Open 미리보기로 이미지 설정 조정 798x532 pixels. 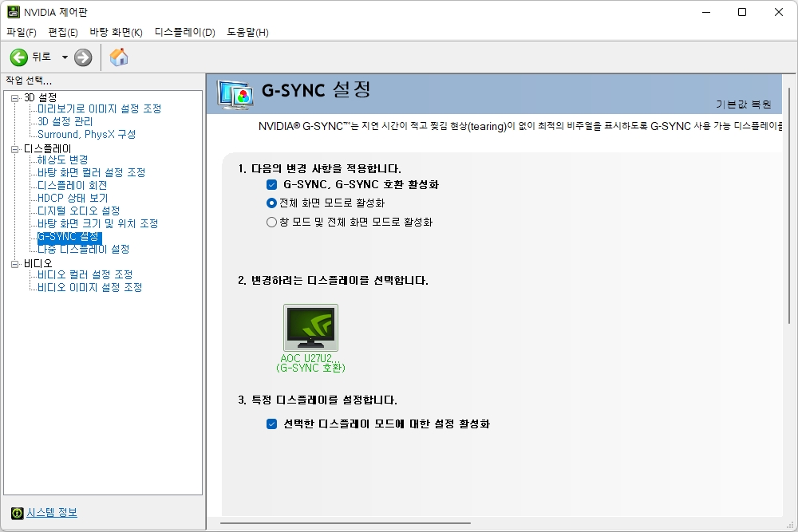pyautogui.click(x=99, y=108)
